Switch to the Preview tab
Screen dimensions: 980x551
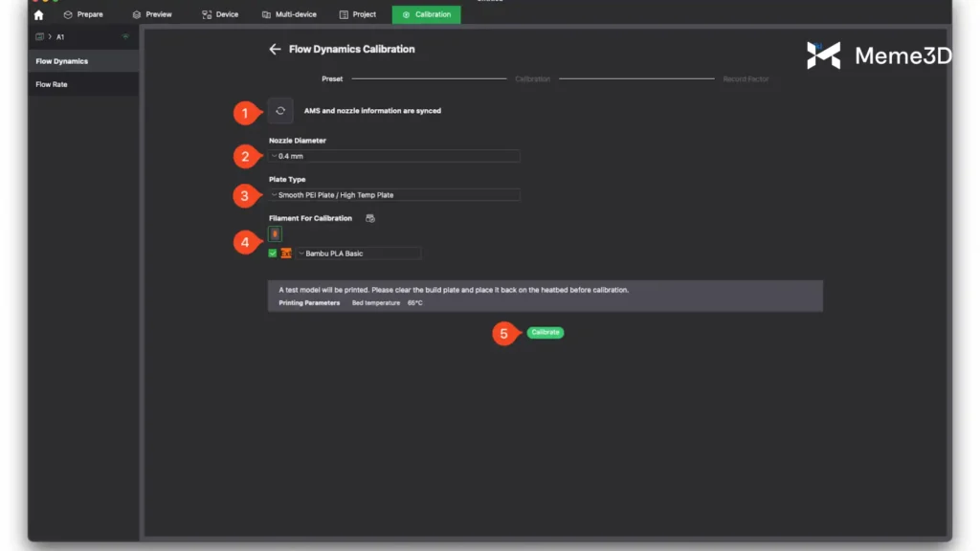152,14
